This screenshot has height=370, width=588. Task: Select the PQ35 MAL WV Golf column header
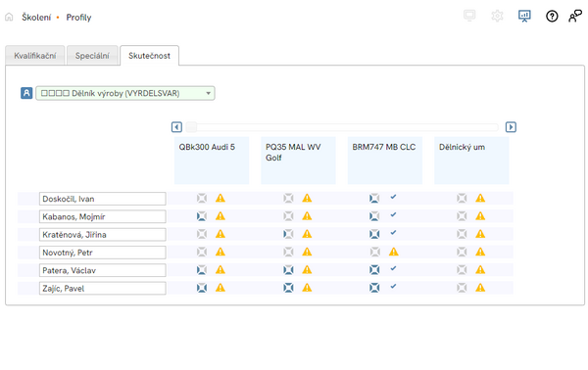coord(298,161)
